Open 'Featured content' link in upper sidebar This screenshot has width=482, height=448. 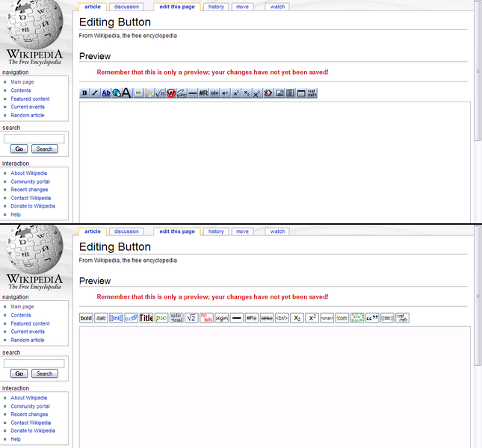coord(30,99)
